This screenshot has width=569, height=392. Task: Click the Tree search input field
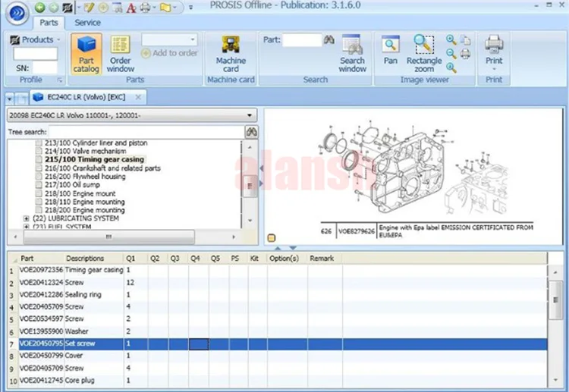[x=146, y=132]
